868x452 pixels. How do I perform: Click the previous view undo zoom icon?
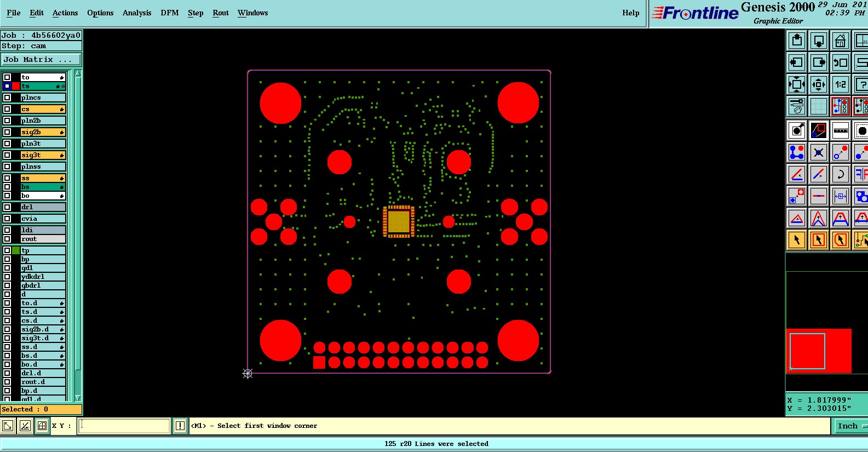tap(841, 62)
